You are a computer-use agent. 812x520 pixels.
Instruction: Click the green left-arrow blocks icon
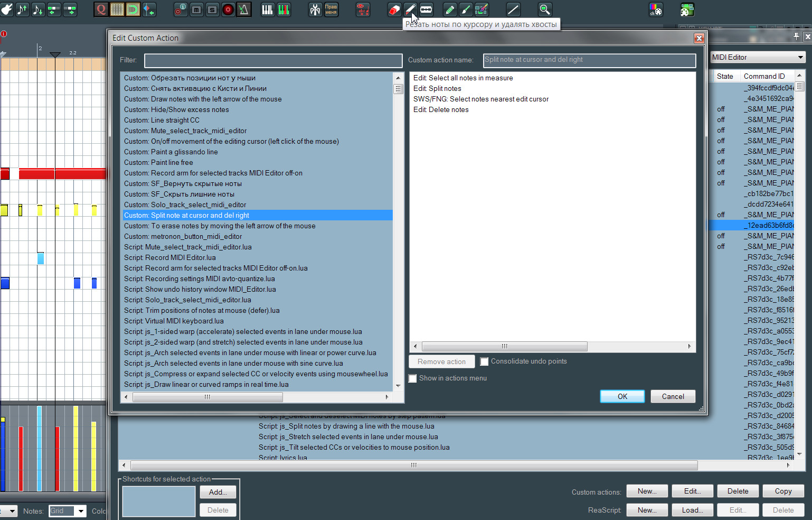(54, 10)
